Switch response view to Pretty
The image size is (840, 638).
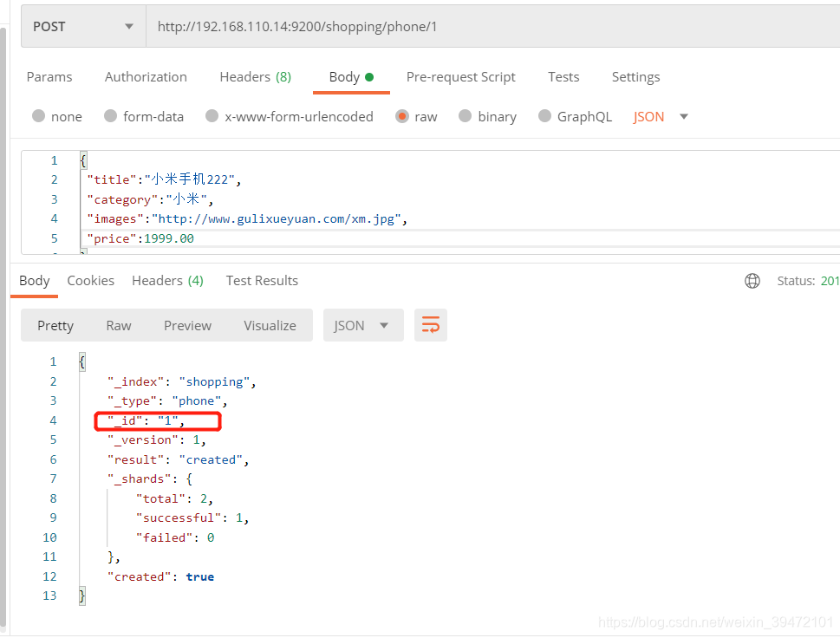(55, 326)
